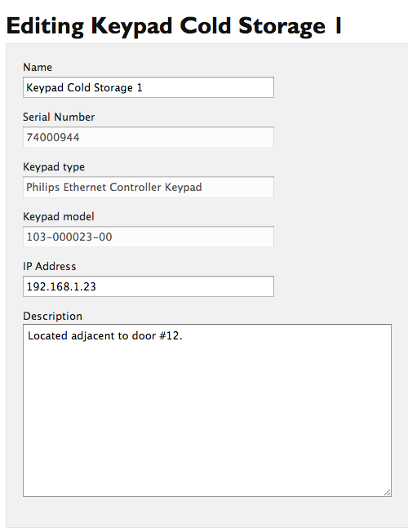Edit the IP Address field 192.168.1.23
Viewport: 408px width, 532px height.
point(149,286)
